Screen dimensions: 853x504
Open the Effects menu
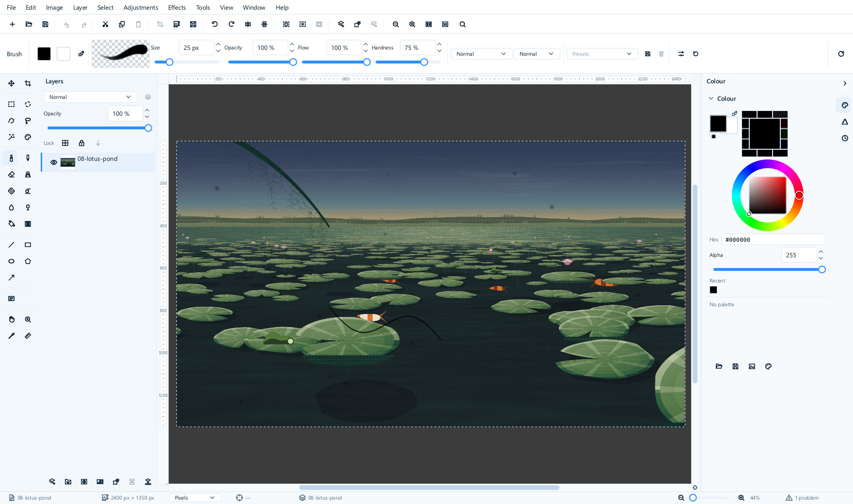177,7
